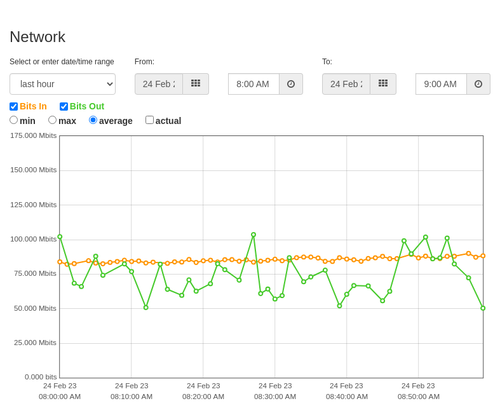Toggle the Bits In checkbox
The height and width of the screenshot is (403, 500).
pyautogui.click(x=14, y=106)
